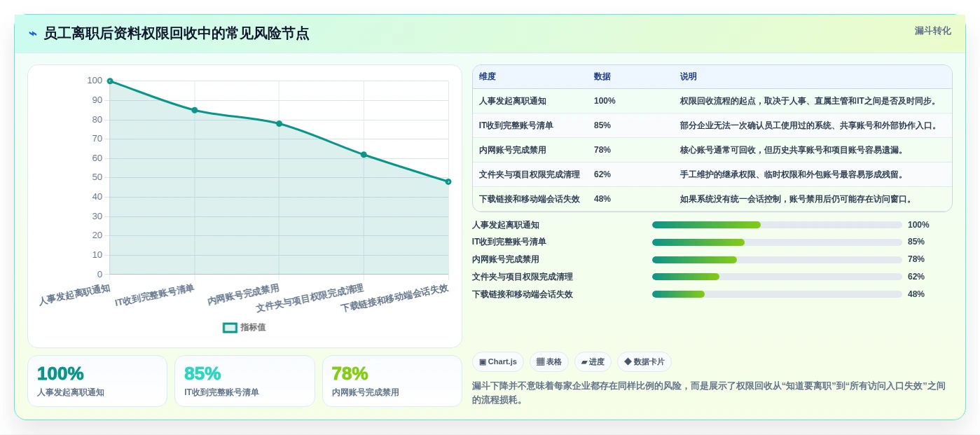The width and height of the screenshot is (980, 435).
Task: Click the chart data point at value 62
Action: (x=364, y=155)
